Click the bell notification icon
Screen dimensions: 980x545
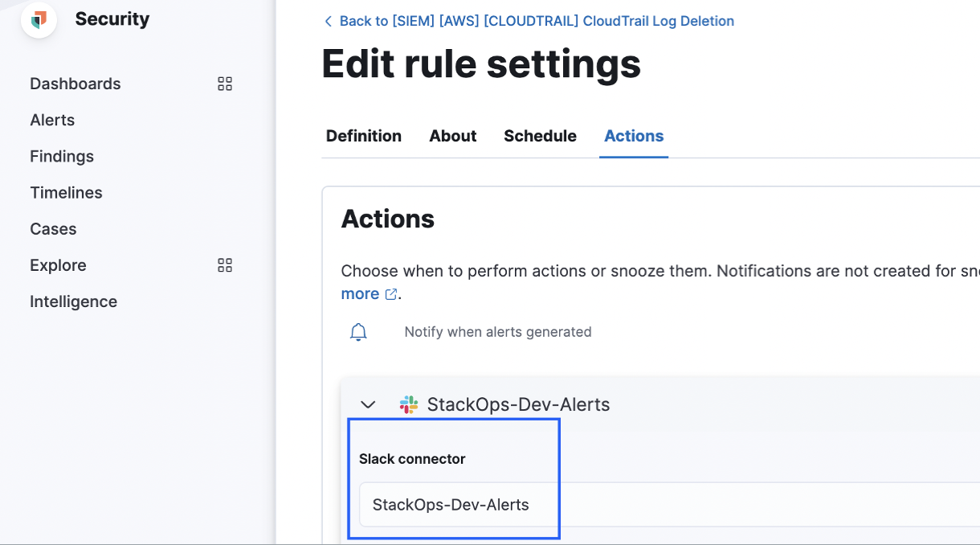pyautogui.click(x=359, y=332)
